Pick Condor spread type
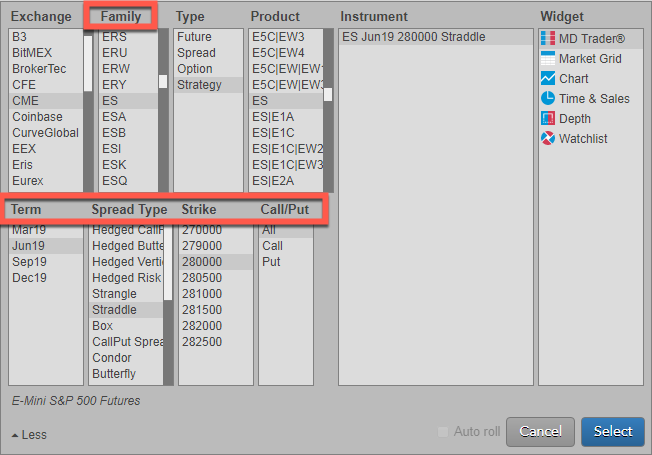 (126, 358)
